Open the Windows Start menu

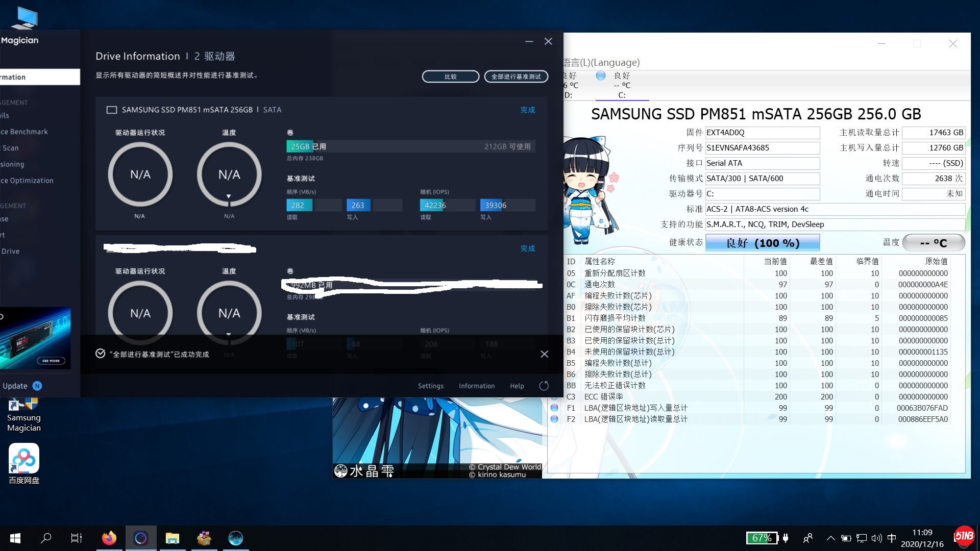pos(15,538)
